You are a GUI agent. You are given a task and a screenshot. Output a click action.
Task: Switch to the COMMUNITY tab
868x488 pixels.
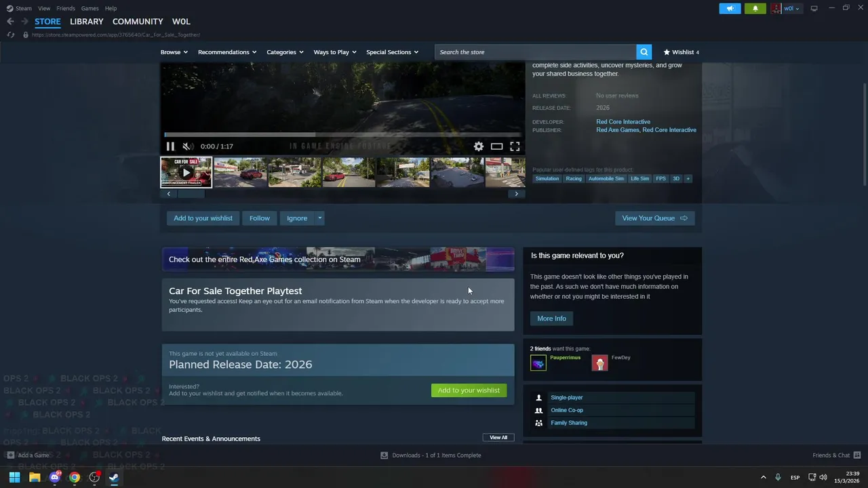click(138, 22)
